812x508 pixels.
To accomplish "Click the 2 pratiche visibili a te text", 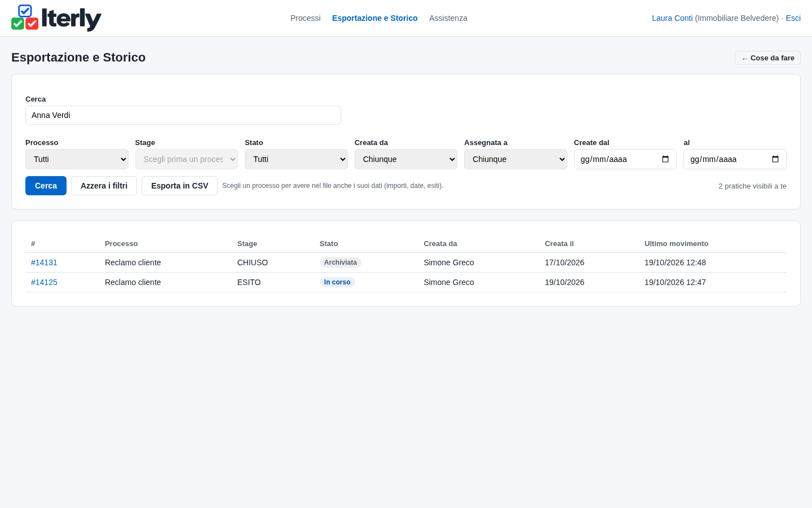I will pos(752,186).
